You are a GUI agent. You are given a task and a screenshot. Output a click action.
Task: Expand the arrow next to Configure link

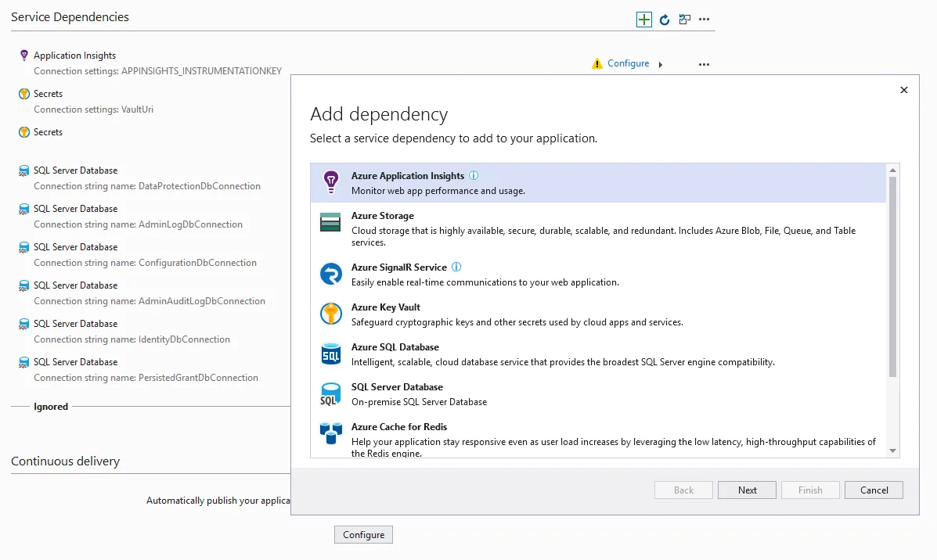click(x=661, y=64)
